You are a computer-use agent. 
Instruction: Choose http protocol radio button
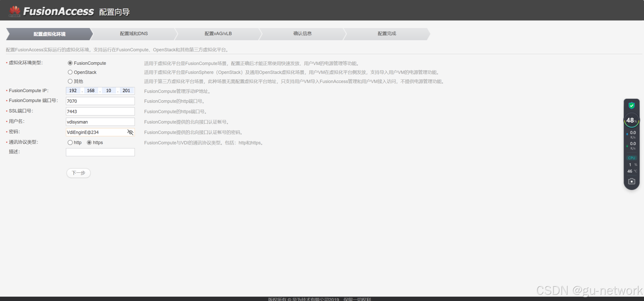click(70, 143)
